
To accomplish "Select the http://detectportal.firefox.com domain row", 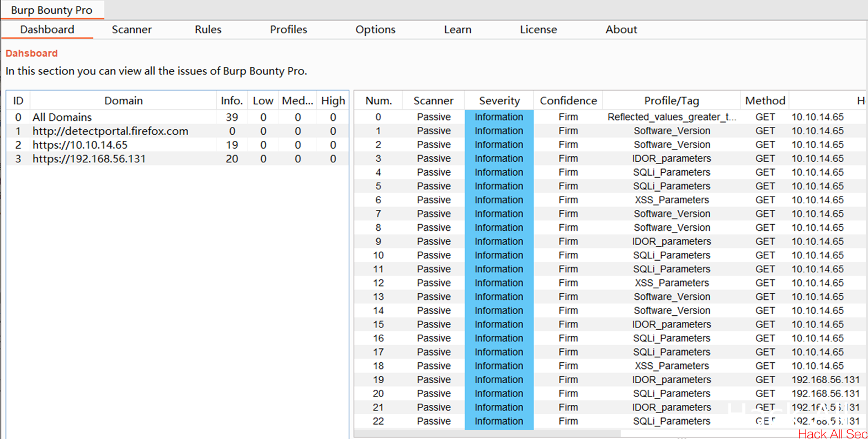I will (x=178, y=131).
